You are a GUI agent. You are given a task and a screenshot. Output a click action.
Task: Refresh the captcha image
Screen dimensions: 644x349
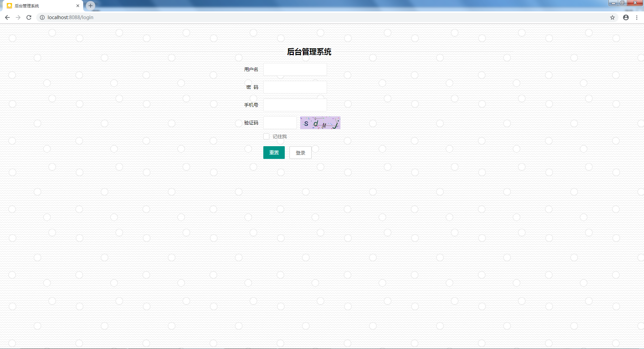pyautogui.click(x=320, y=123)
